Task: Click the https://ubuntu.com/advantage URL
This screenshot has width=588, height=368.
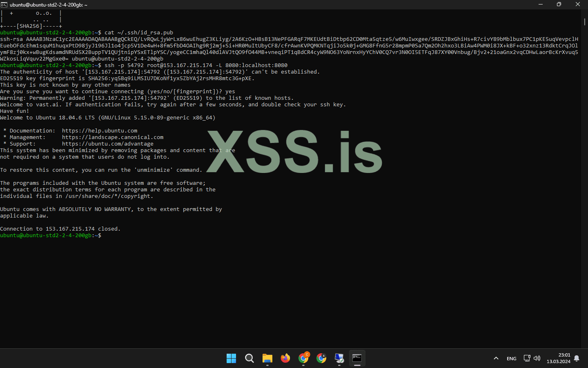Action: (x=108, y=144)
